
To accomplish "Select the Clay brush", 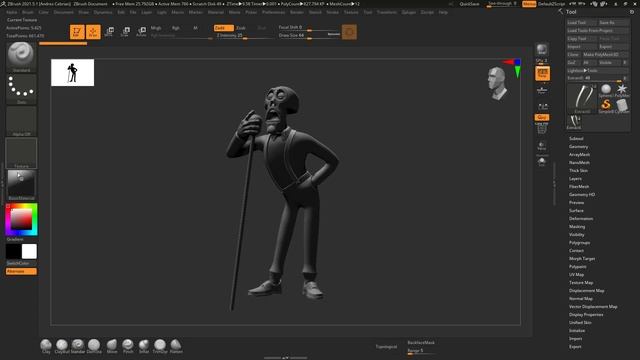I will click(x=46, y=346).
